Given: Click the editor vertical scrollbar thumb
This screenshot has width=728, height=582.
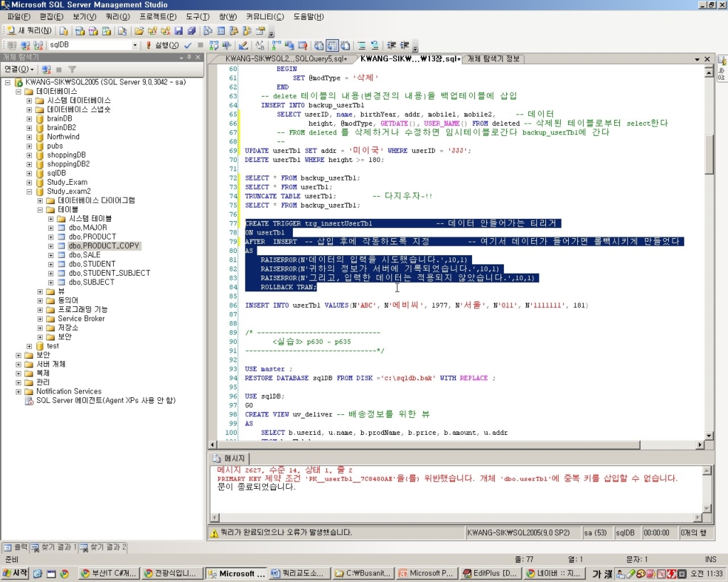Looking at the screenshot, I should (x=709, y=154).
